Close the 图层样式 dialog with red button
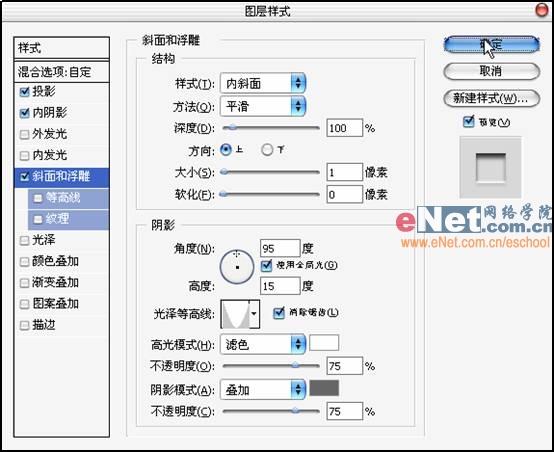554x452 pixels. point(541,10)
